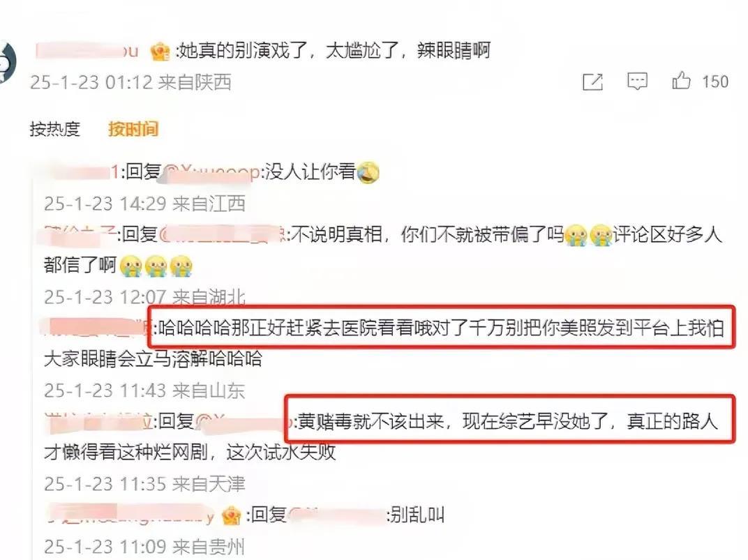
Task: Click the crying emojis after 你们不就被带偏了吗
Action: [588, 234]
